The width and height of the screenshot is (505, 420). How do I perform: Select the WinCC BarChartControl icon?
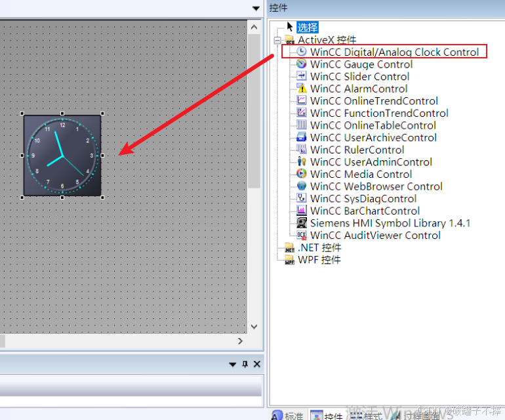click(302, 210)
